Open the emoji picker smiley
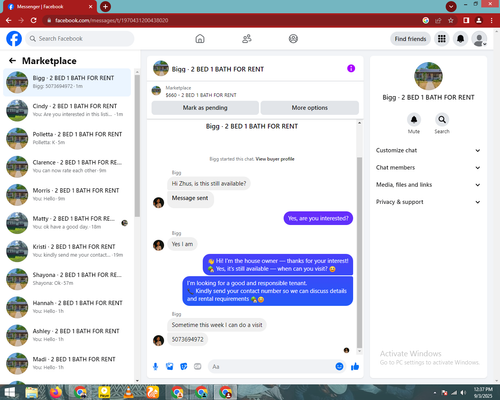Viewport: 500px width, 400px height. (x=339, y=367)
